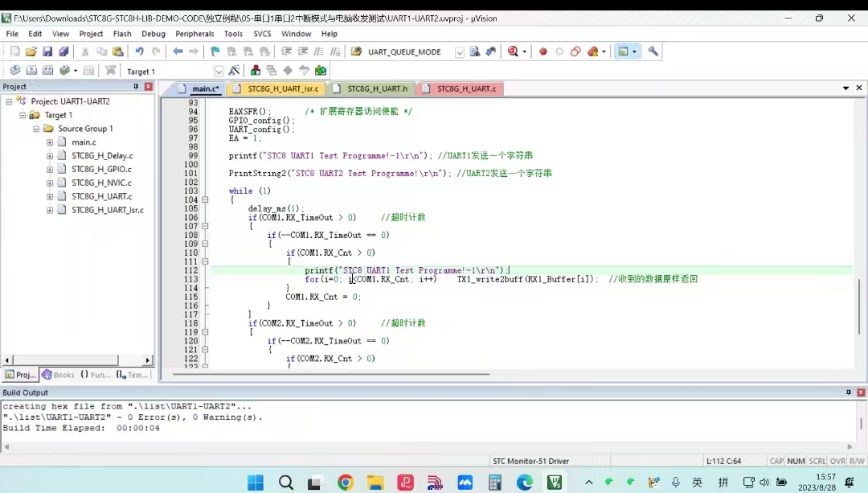The height and width of the screenshot is (493, 868).
Task: Start the debug session magnifier icon
Action: tap(513, 51)
